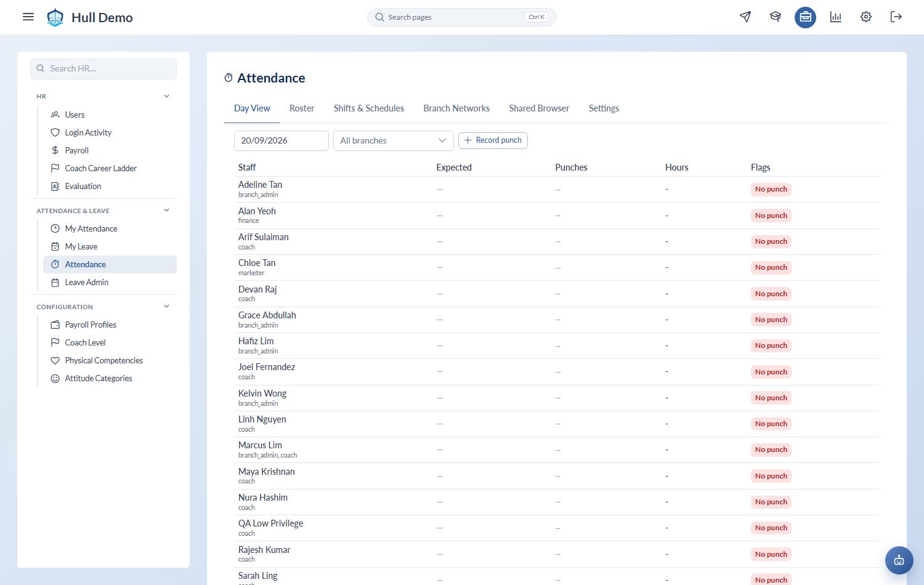The width and height of the screenshot is (924, 585).
Task: Collapse the Configuration sidebar section
Action: tap(166, 306)
